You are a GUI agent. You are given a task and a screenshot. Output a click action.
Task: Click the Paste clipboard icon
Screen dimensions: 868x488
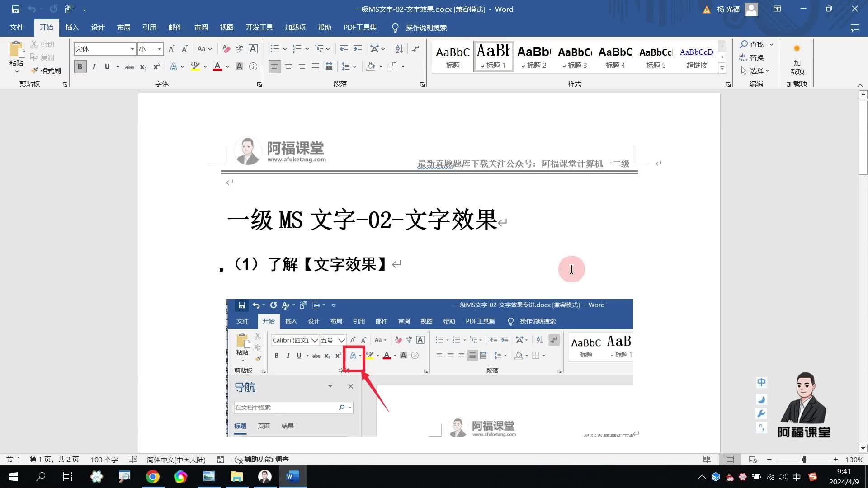click(17, 50)
